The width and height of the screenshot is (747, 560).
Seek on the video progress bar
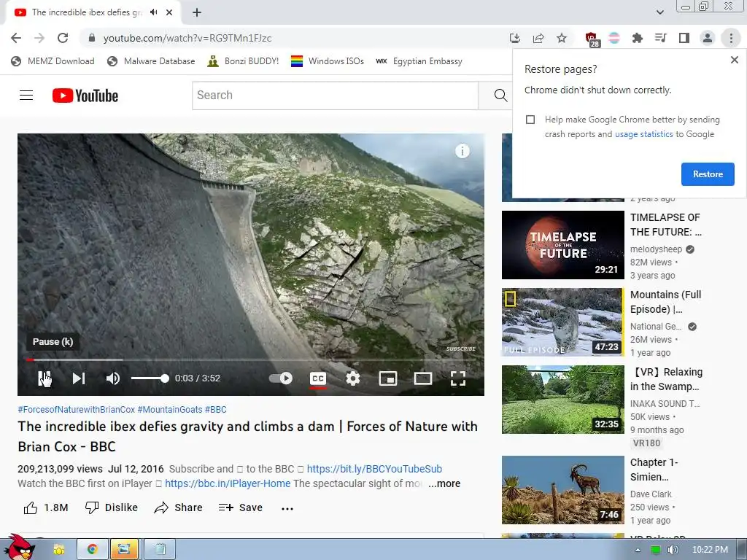251,359
